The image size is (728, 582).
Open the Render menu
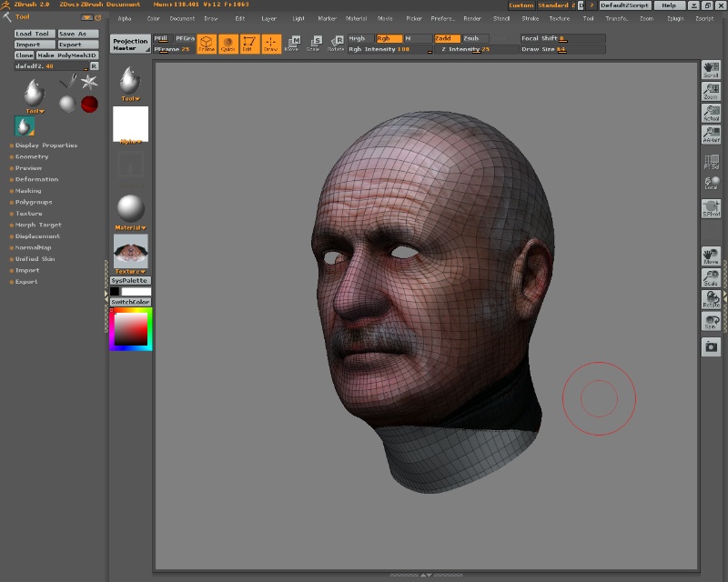click(471, 18)
